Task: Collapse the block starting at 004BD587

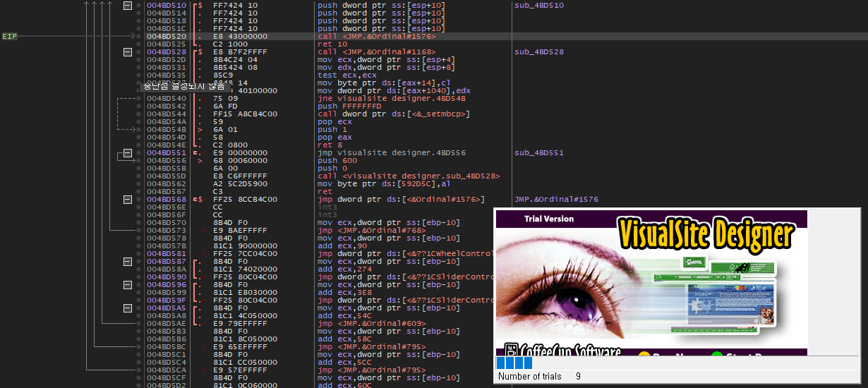Action: click(128, 261)
